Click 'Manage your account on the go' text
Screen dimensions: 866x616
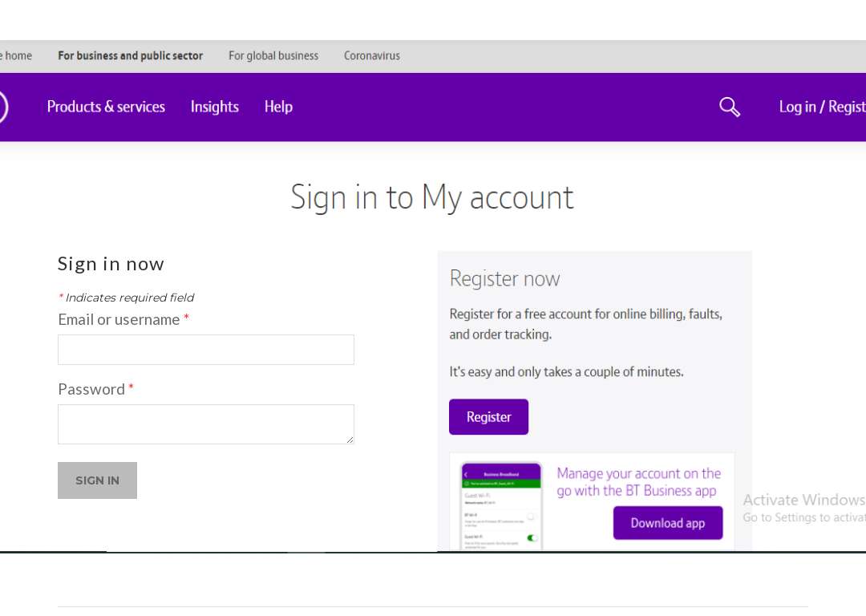(x=638, y=482)
